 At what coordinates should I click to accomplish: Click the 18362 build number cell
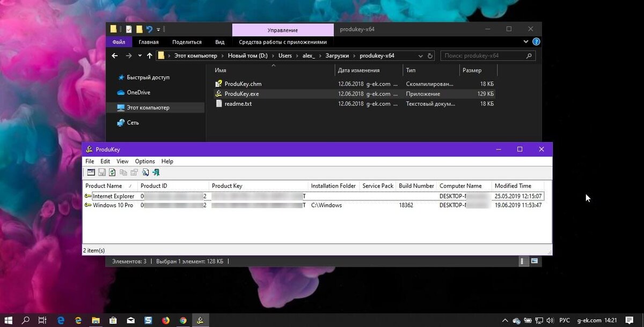pyautogui.click(x=406, y=205)
